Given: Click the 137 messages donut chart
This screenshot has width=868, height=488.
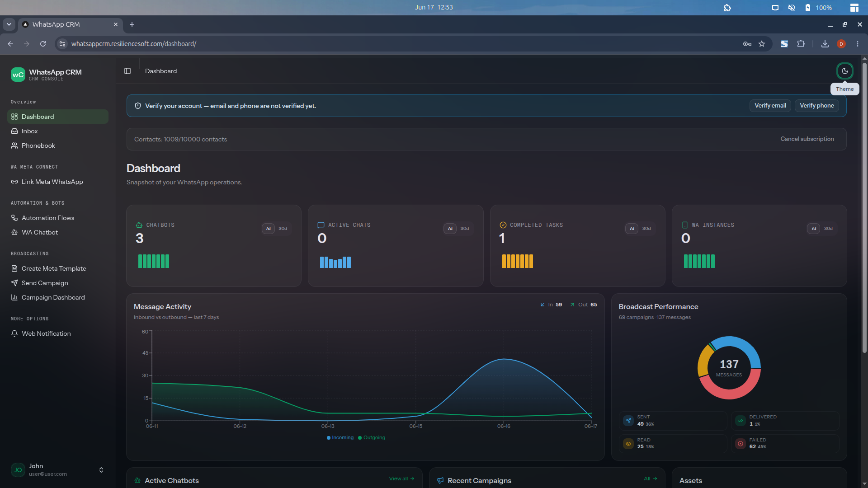Looking at the screenshot, I should (729, 368).
